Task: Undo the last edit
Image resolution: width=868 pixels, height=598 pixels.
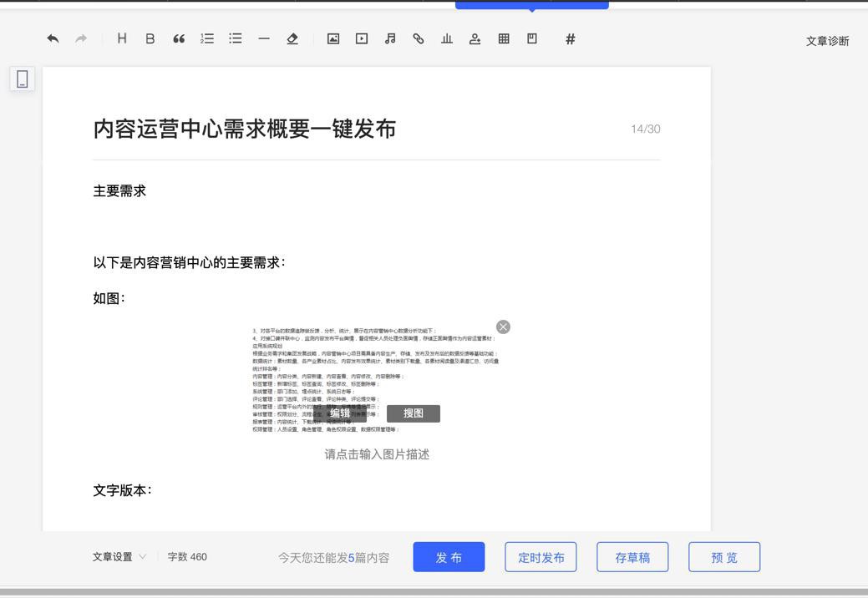Action: [x=53, y=38]
